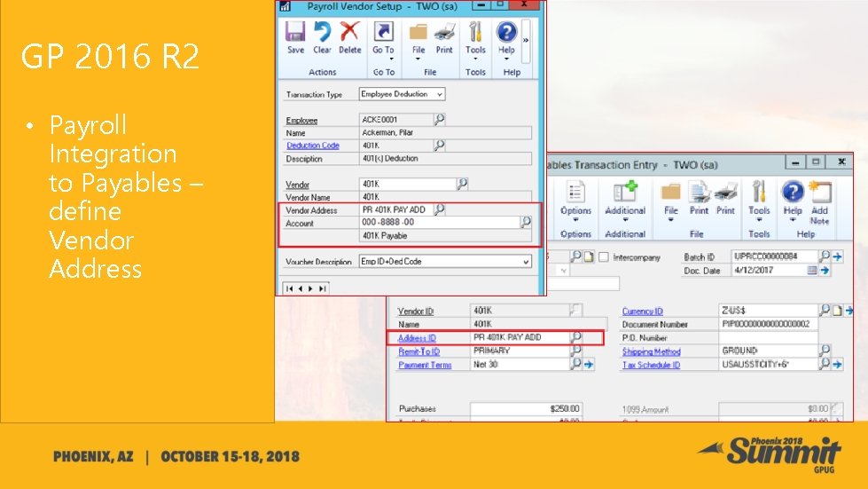868x489 pixels.
Task: Click the document note icon near Intercompany
Action: (x=589, y=256)
